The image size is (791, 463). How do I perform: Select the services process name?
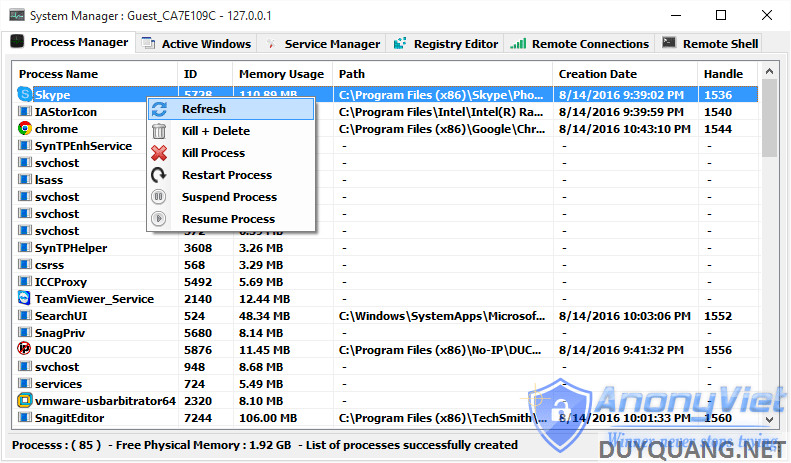[x=59, y=384]
